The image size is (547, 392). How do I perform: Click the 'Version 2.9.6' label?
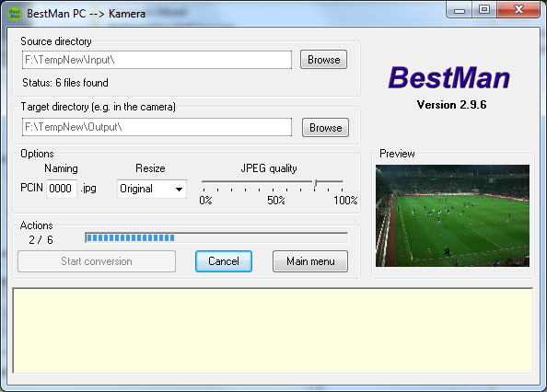click(x=452, y=105)
